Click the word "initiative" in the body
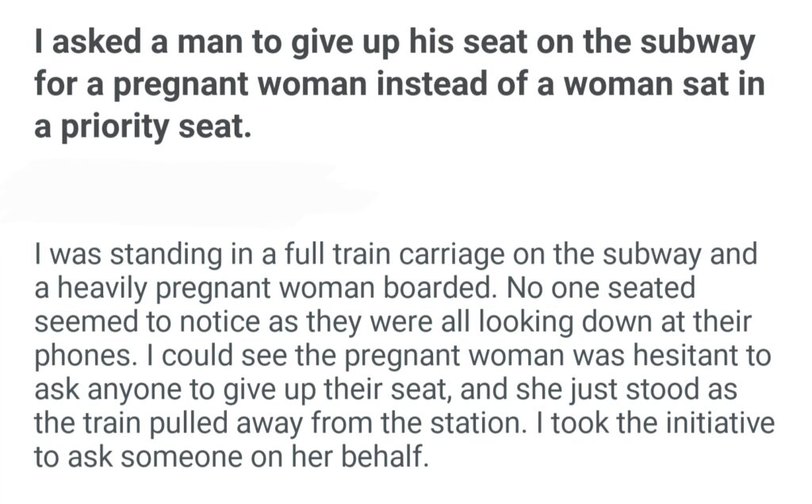Screen dimensions: 812x504 716,424
